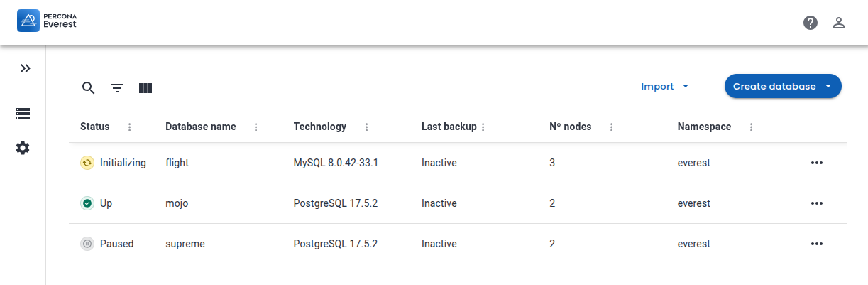Expand the sidebar with double chevron
Screen dimensions: 868x285
coord(26,68)
